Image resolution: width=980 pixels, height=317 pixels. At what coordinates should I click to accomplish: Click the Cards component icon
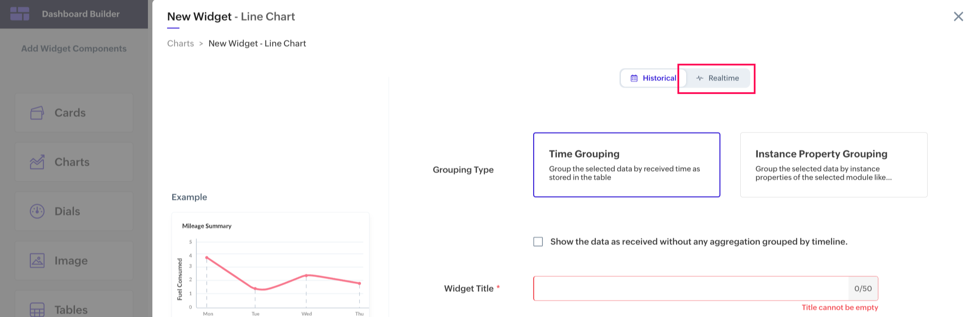(x=37, y=113)
